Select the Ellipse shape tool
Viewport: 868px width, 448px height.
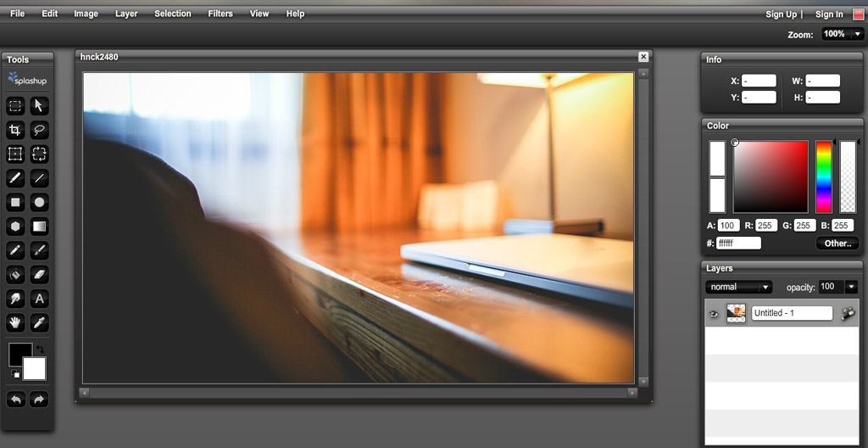(x=39, y=203)
